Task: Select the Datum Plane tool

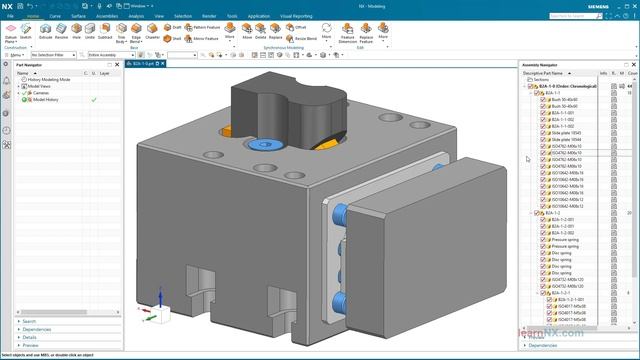Action: pos(11,33)
